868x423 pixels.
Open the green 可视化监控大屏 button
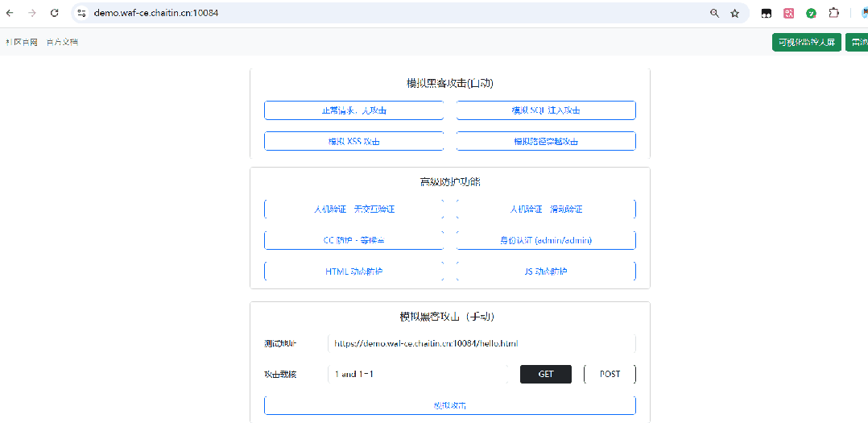(x=807, y=42)
